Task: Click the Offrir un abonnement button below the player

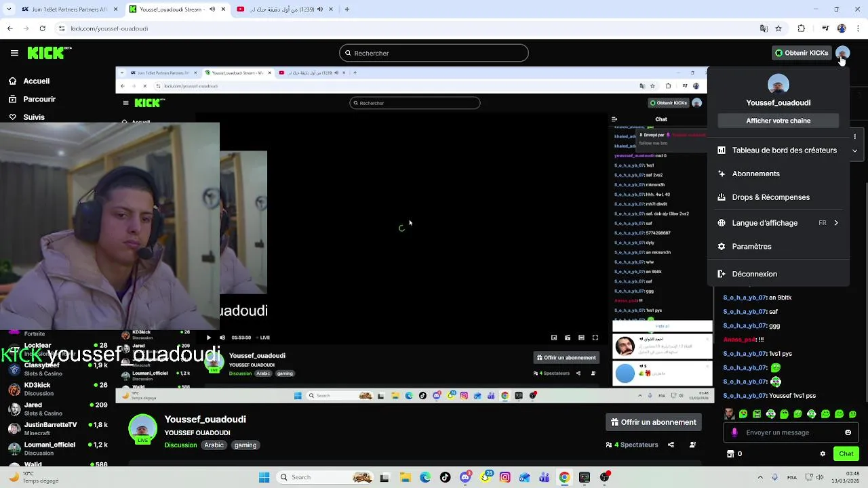Action: tap(654, 422)
